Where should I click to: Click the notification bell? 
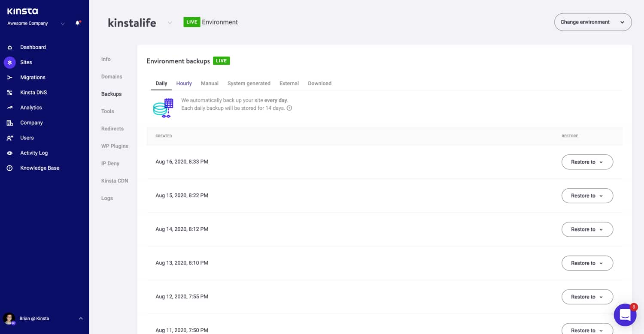point(78,23)
